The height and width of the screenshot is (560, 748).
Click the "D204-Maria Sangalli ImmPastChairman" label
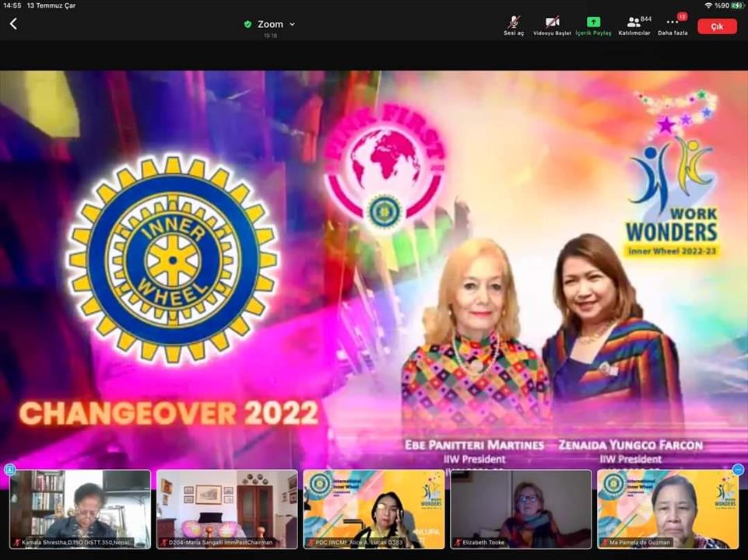(220, 542)
